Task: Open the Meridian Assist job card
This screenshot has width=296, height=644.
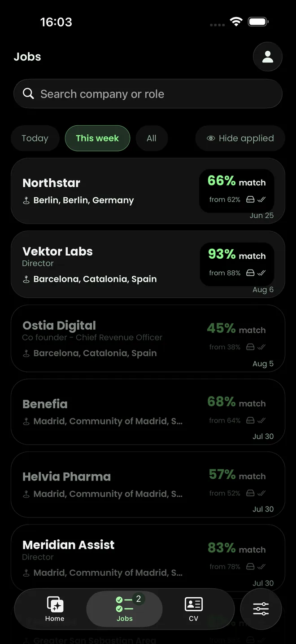Action: pyautogui.click(x=148, y=558)
